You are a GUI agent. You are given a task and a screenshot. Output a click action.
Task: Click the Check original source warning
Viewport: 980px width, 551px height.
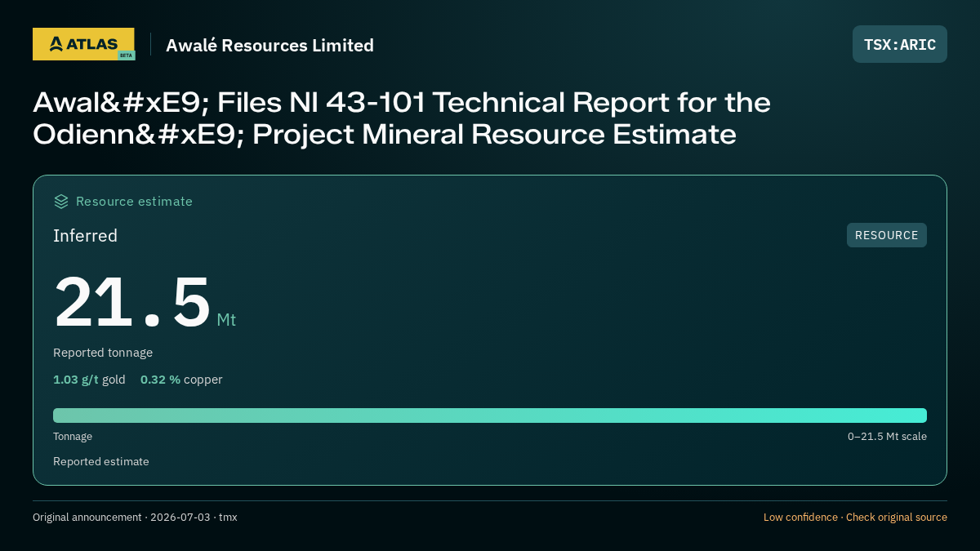coord(897,518)
